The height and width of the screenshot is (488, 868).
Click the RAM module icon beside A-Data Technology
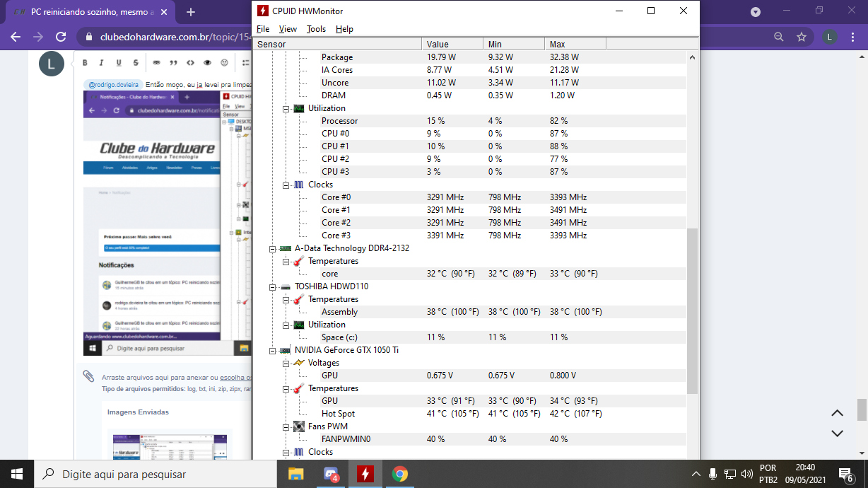[286, 248]
